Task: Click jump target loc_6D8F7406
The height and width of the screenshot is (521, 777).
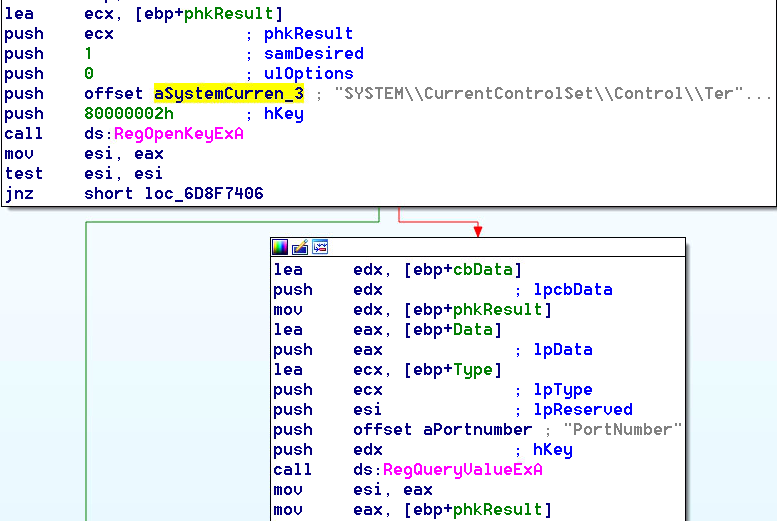Action: tap(204, 193)
